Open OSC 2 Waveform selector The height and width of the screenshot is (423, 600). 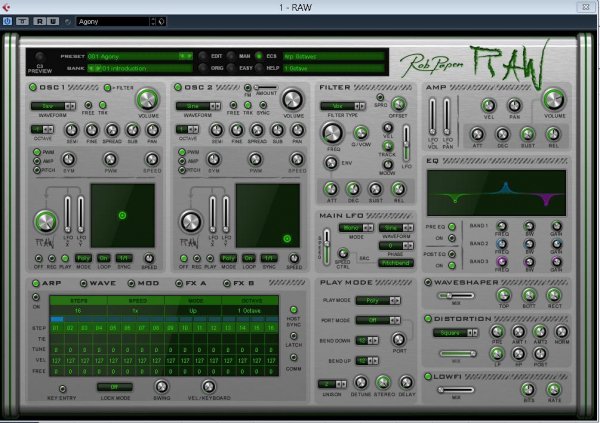tap(198, 106)
